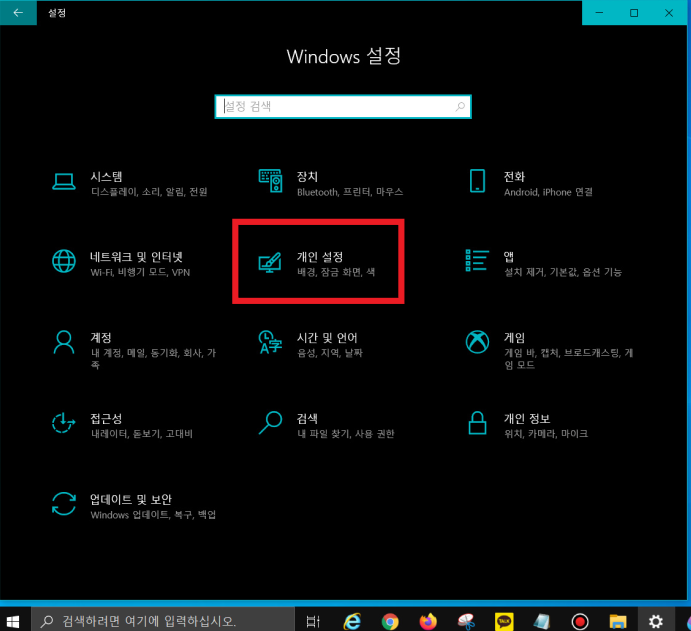Open 시스템 settings label
The width and height of the screenshot is (691, 631).
[x=106, y=177]
